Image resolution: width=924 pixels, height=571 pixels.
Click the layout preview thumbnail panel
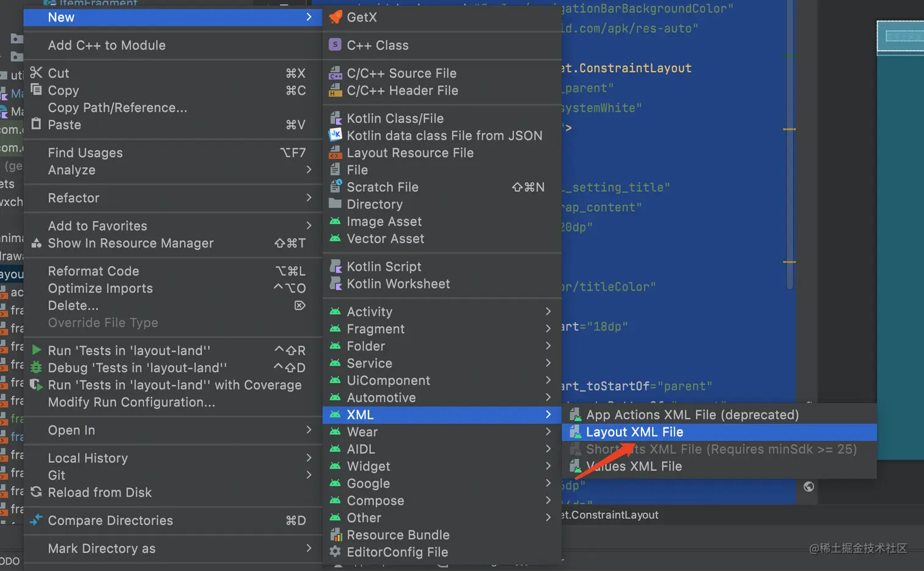tap(900, 37)
